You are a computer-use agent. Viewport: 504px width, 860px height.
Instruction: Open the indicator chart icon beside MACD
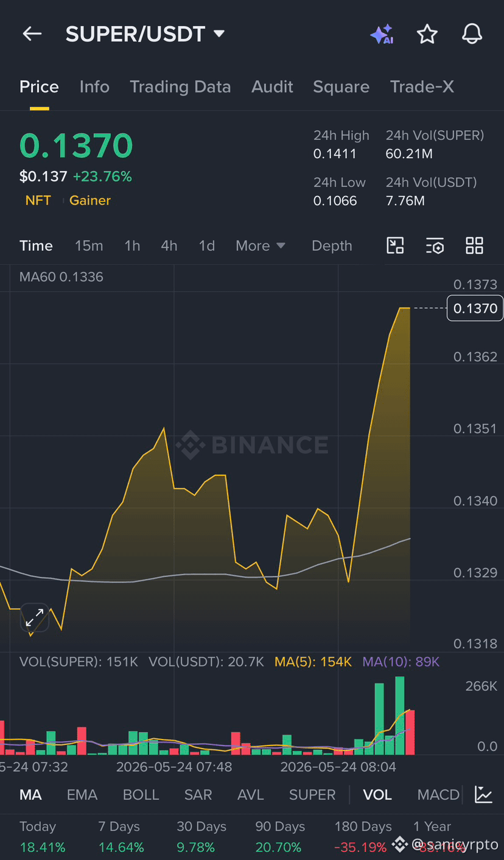[x=484, y=794]
